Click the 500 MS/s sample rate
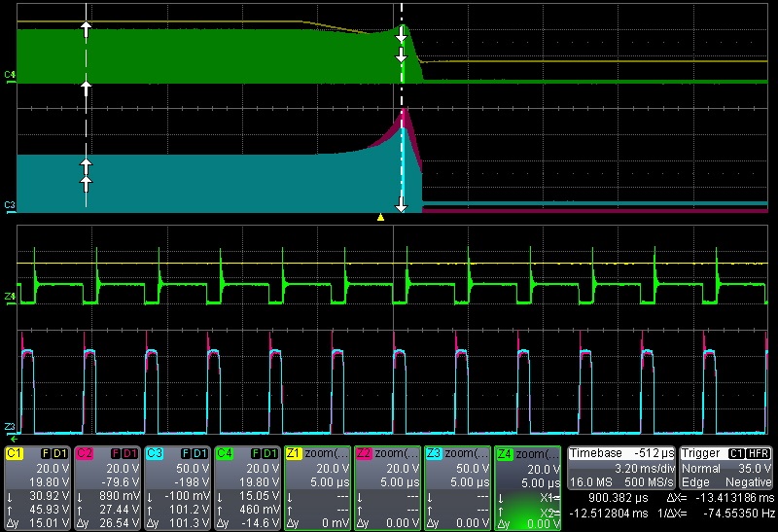The width and height of the screenshot is (778, 532). click(648, 481)
